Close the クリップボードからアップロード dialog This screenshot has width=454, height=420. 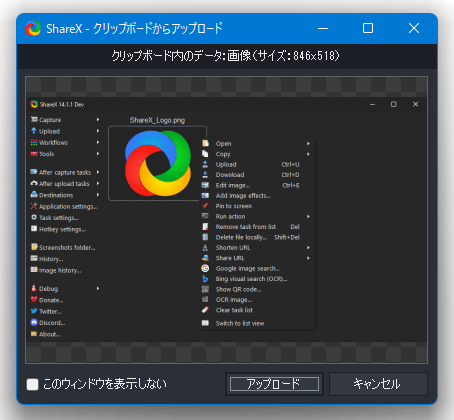(414, 28)
